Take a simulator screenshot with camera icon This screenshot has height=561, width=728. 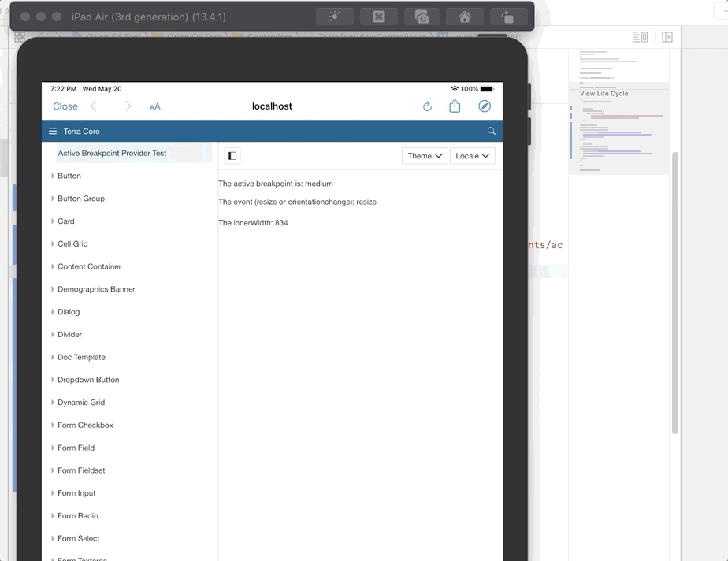(422, 17)
